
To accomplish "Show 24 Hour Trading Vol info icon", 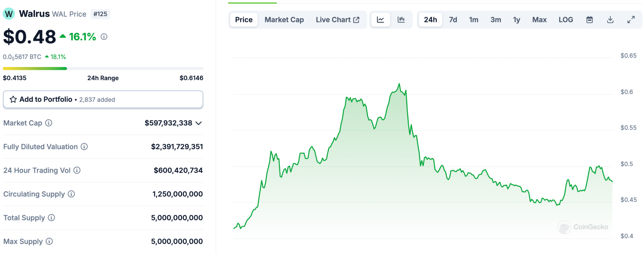I will [77, 170].
